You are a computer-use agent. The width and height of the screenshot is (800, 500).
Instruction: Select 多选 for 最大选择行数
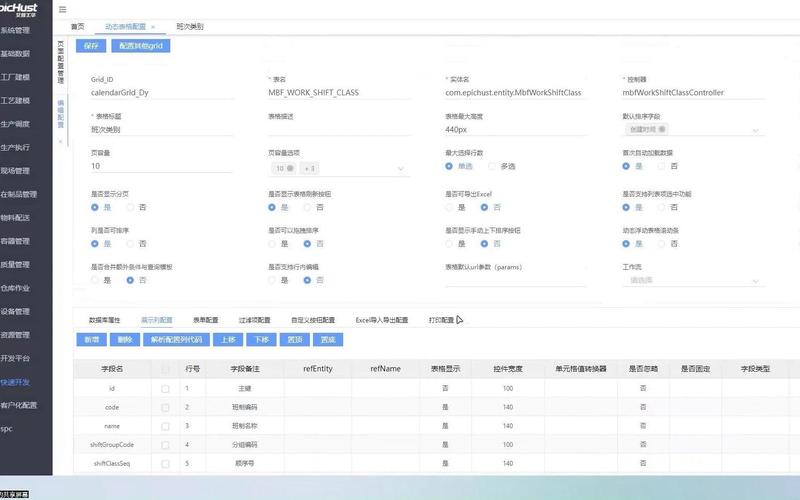click(492, 166)
